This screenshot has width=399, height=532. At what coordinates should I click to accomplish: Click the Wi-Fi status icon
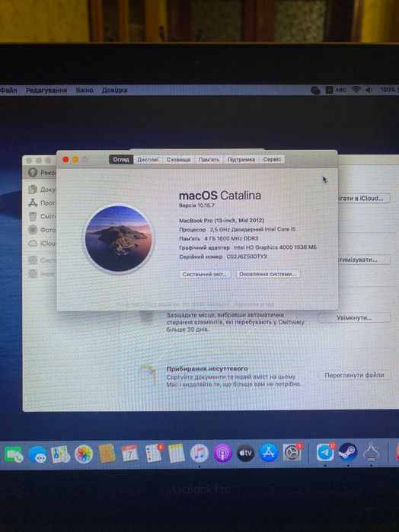[x=356, y=90]
